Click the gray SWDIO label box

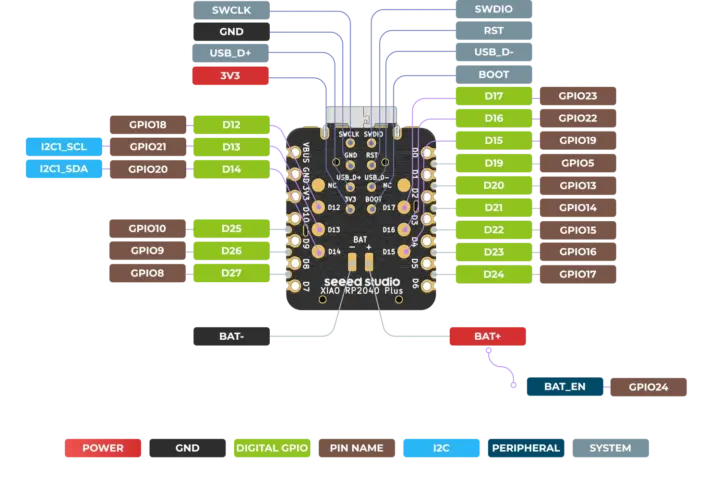[494, 9]
